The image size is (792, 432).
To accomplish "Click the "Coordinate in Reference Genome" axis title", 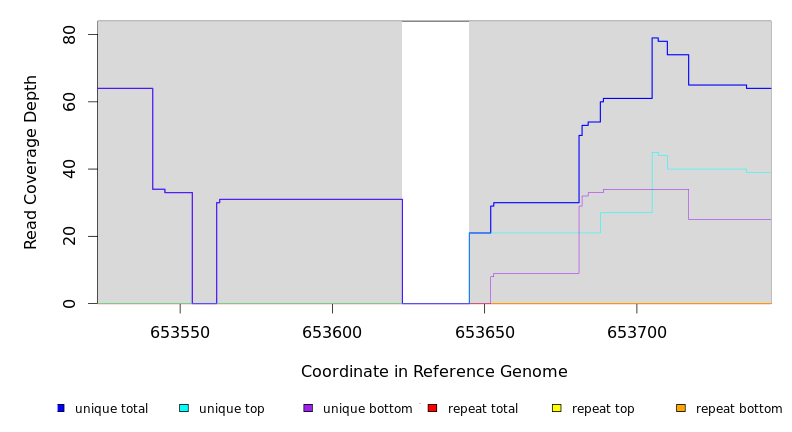I will coord(434,372).
